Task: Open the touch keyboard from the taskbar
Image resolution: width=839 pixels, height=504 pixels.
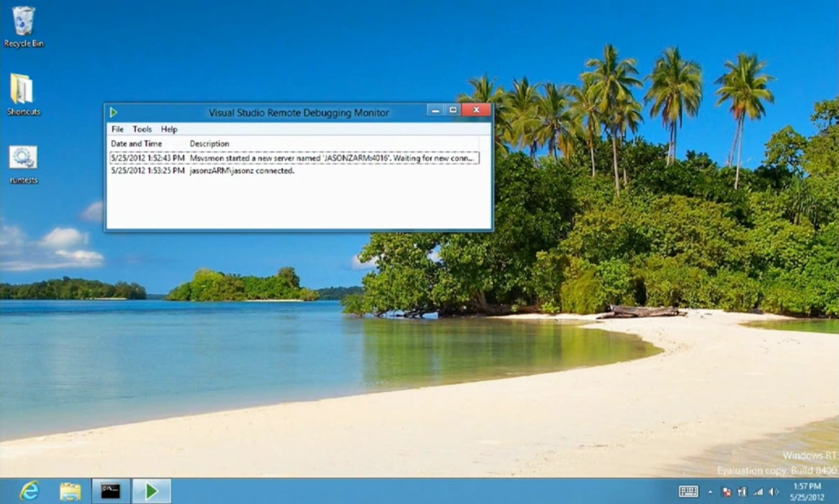Action: [688, 491]
